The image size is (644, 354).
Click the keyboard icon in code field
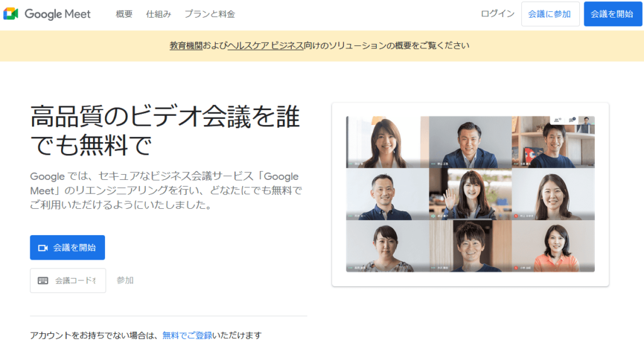pyautogui.click(x=43, y=280)
